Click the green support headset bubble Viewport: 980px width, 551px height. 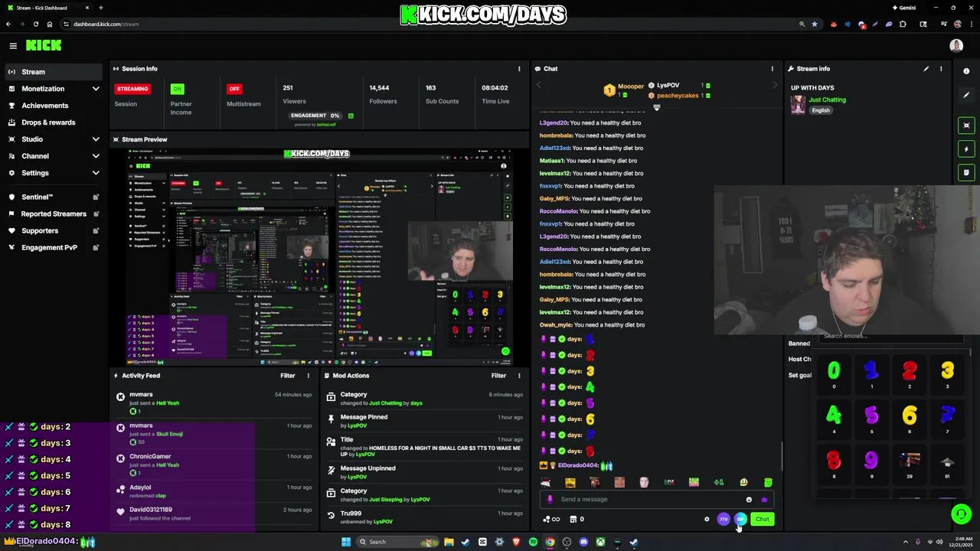coord(961,514)
